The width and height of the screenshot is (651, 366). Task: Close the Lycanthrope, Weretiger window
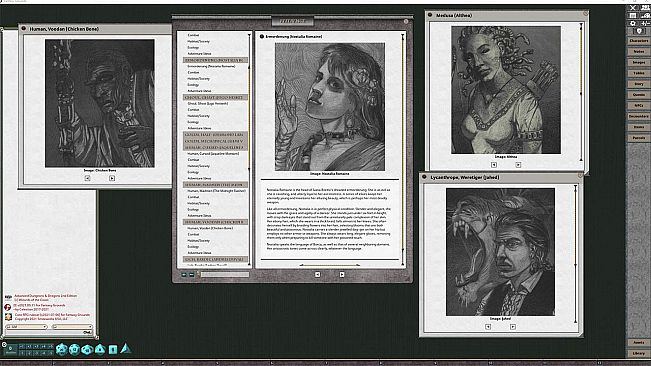pos(580,176)
